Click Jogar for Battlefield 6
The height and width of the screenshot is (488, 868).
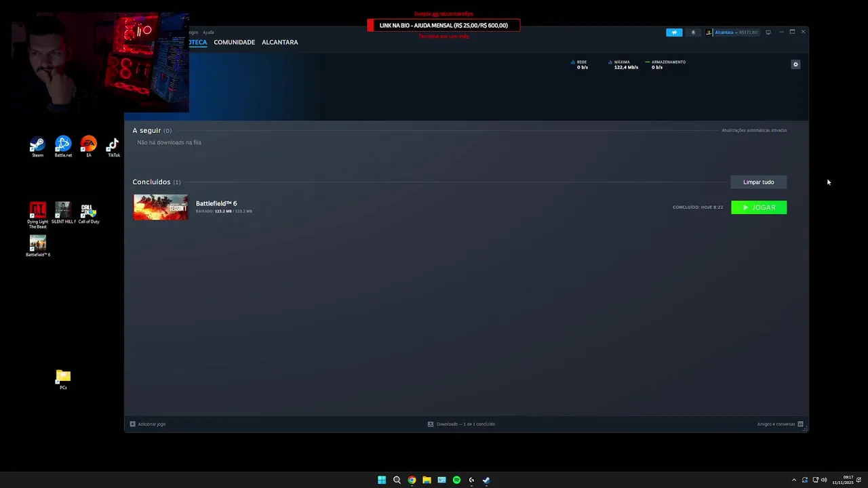pos(759,207)
